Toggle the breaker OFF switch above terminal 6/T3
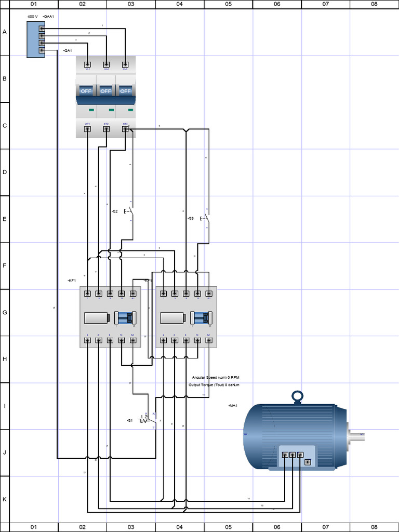399x532 pixels. pos(125,91)
